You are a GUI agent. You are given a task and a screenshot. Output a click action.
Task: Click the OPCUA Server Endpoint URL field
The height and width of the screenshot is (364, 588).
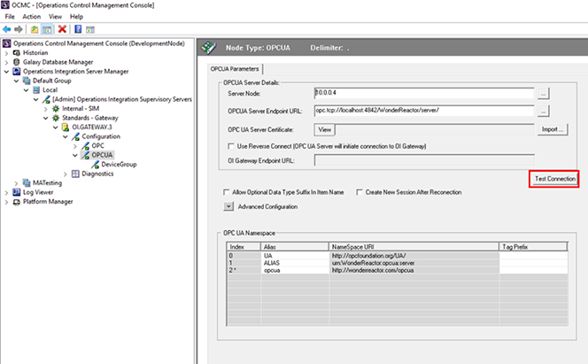click(424, 111)
